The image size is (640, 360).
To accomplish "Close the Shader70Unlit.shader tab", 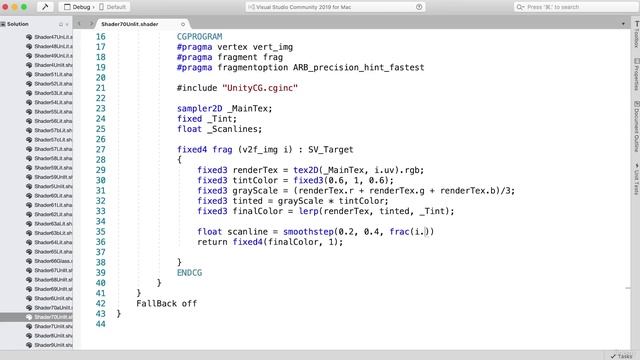I will [182, 24].
